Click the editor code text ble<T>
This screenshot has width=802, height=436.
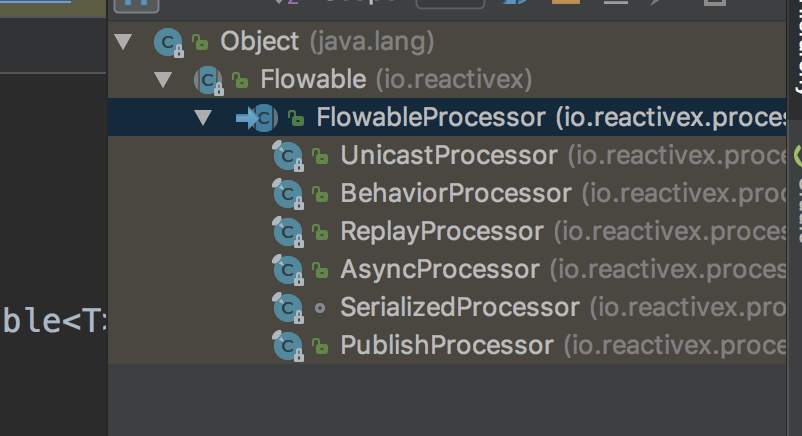tap(54, 321)
